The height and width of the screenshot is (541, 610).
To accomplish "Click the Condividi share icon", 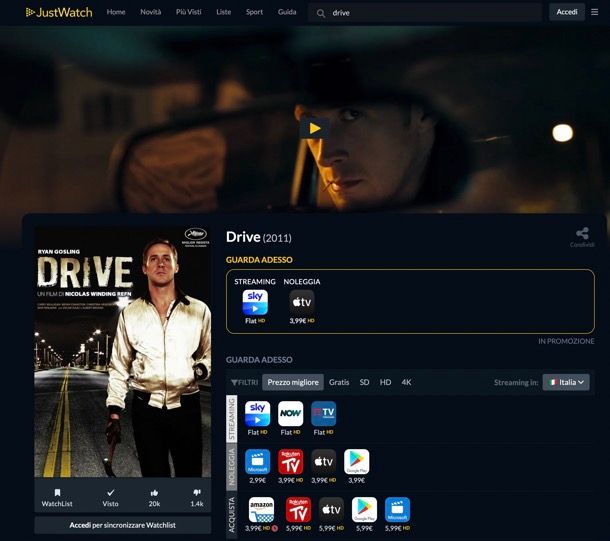I will coord(582,234).
